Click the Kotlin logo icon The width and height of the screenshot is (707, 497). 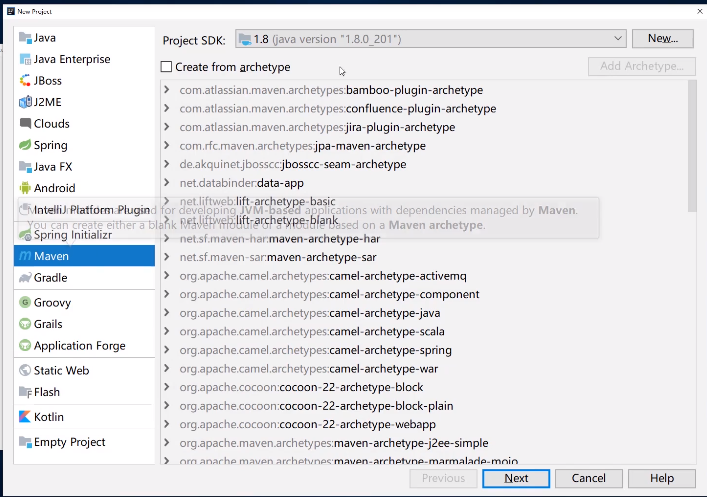[25, 417]
